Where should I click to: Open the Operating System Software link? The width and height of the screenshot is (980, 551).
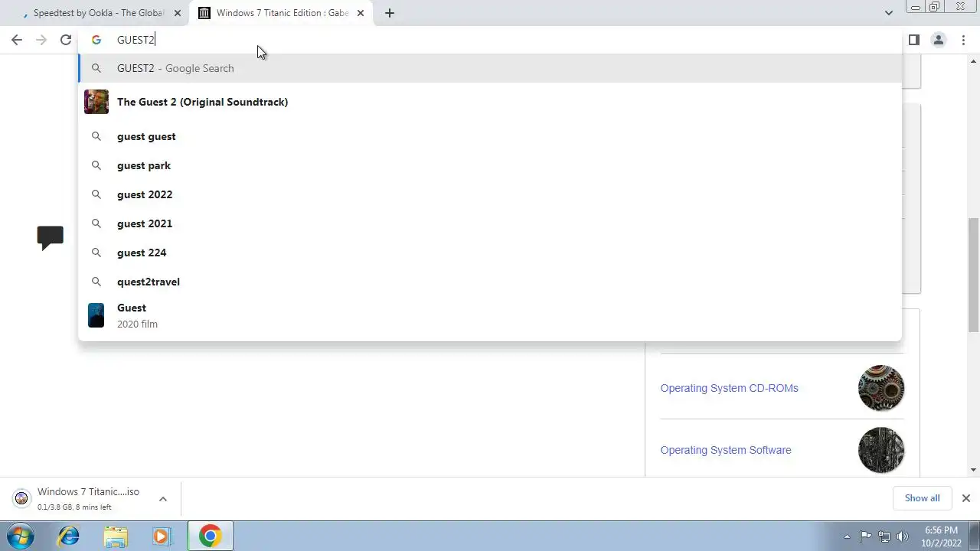pyautogui.click(x=726, y=450)
